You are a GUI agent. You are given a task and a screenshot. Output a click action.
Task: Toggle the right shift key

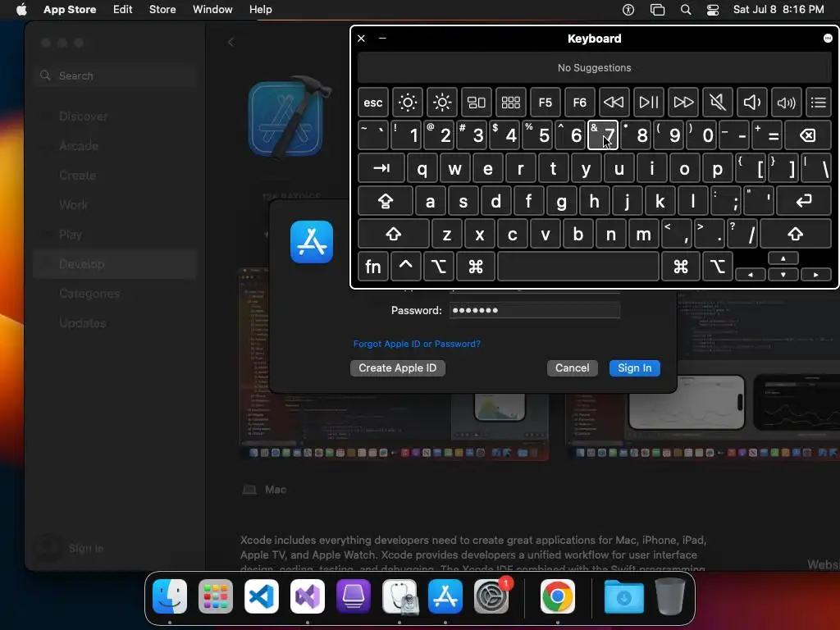[796, 234]
